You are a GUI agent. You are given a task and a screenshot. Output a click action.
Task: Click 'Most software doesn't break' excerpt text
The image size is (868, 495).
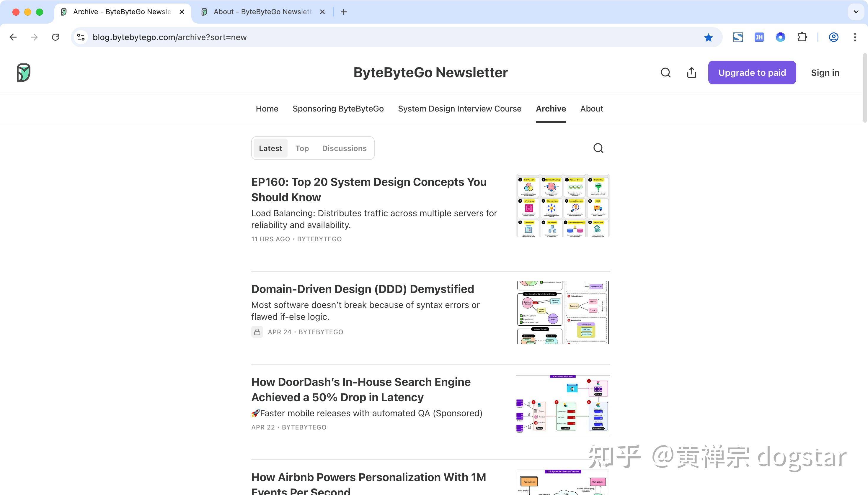click(x=366, y=311)
